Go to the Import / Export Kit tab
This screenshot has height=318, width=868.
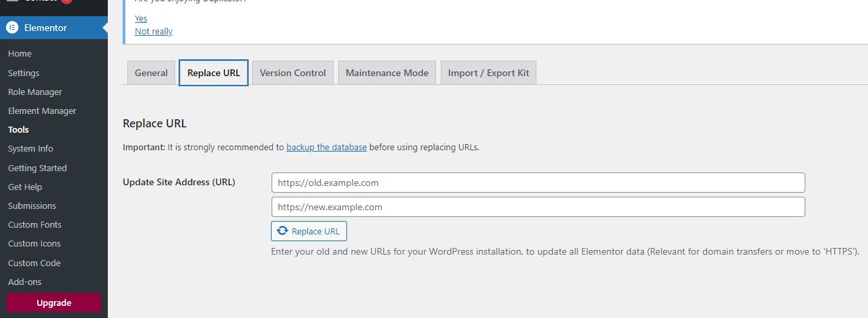489,73
